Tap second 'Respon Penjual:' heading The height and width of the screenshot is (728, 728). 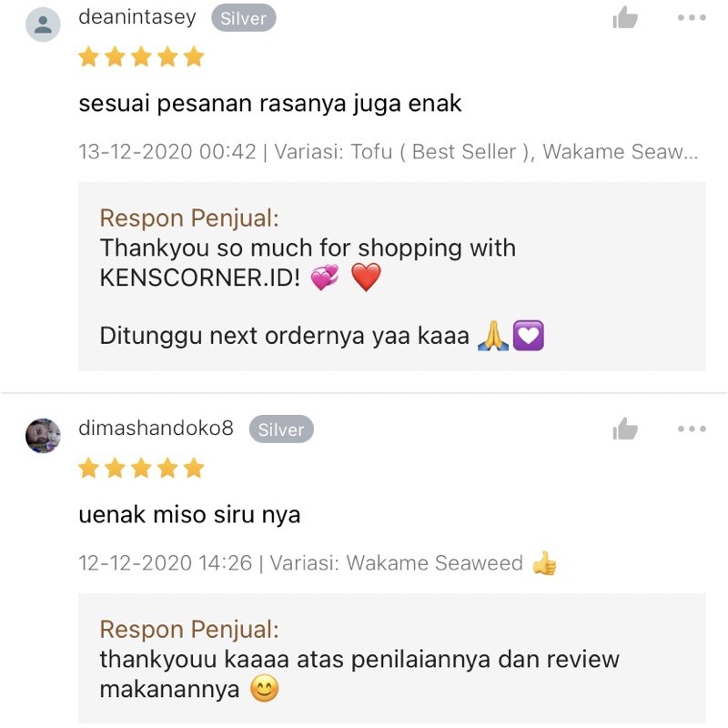(189, 630)
